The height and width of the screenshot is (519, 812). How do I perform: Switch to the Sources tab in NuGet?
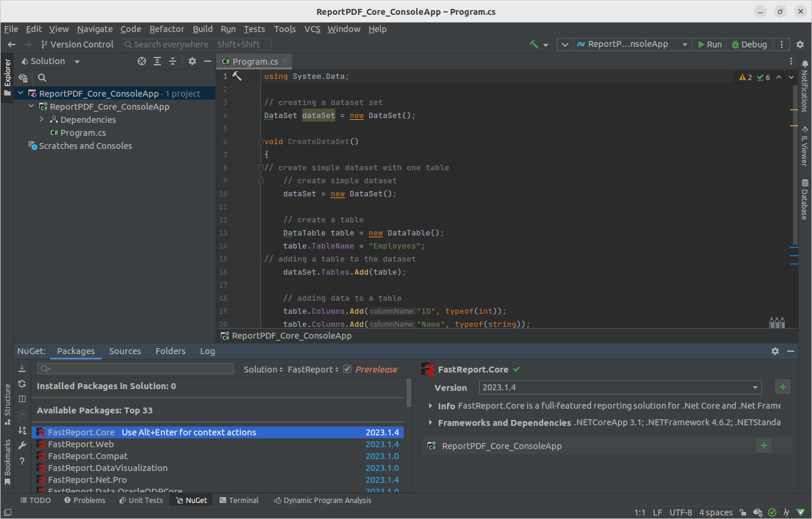(125, 351)
